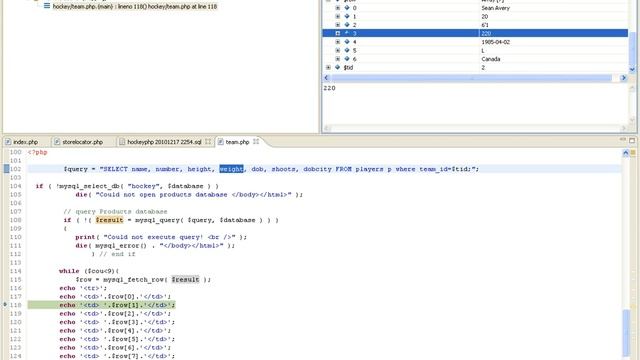Expand the row element 0
Screen dimensions: 640x360
click(338, 8)
